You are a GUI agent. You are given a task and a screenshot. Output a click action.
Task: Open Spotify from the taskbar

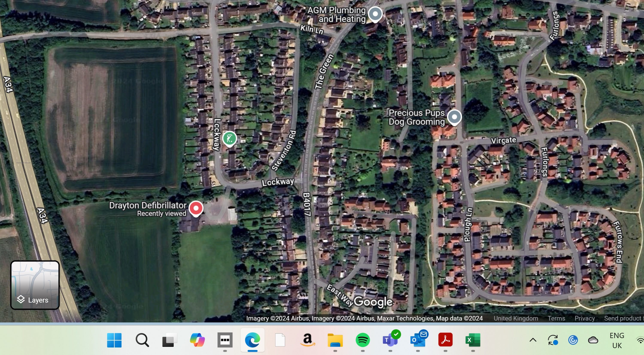coord(363,340)
